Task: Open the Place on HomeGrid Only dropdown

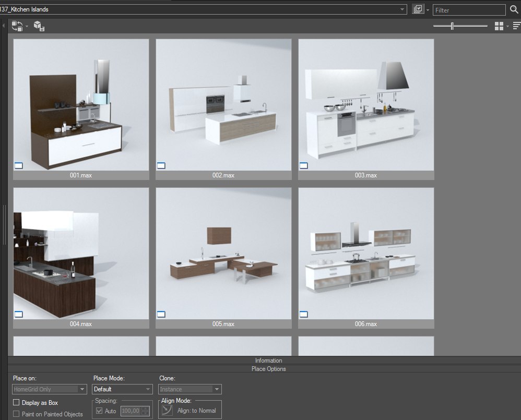Action: click(x=50, y=389)
